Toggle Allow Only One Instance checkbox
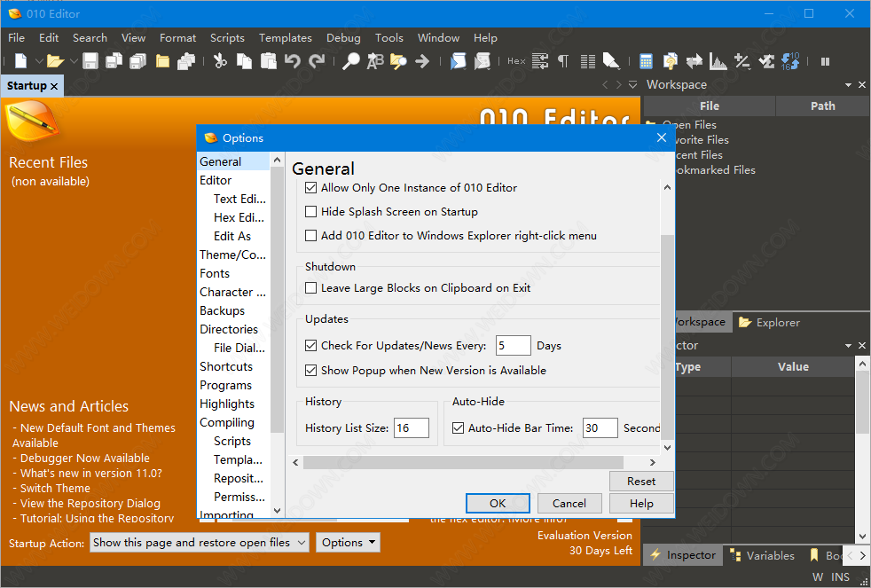The image size is (871, 588). [x=311, y=188]
